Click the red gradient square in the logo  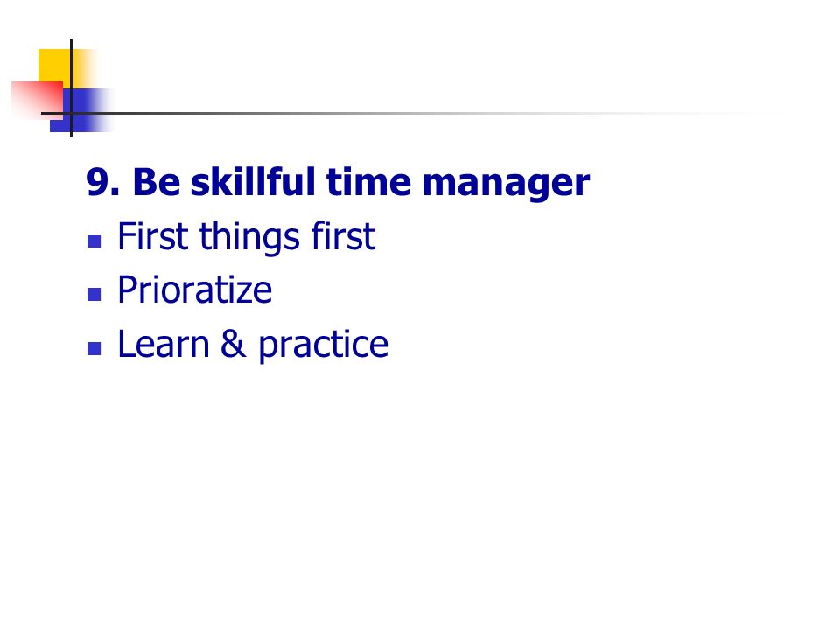[37, 99]
